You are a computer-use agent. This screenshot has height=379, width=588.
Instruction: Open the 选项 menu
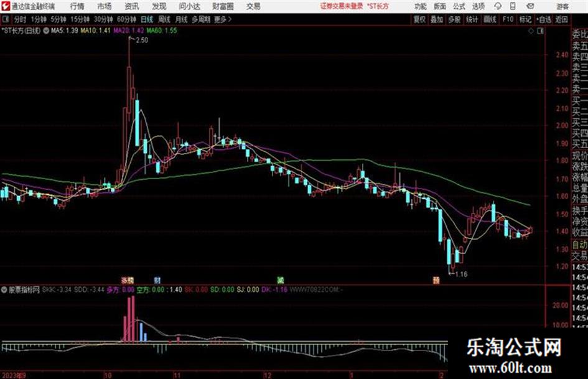pyautogui.click(x=478, y=6)
